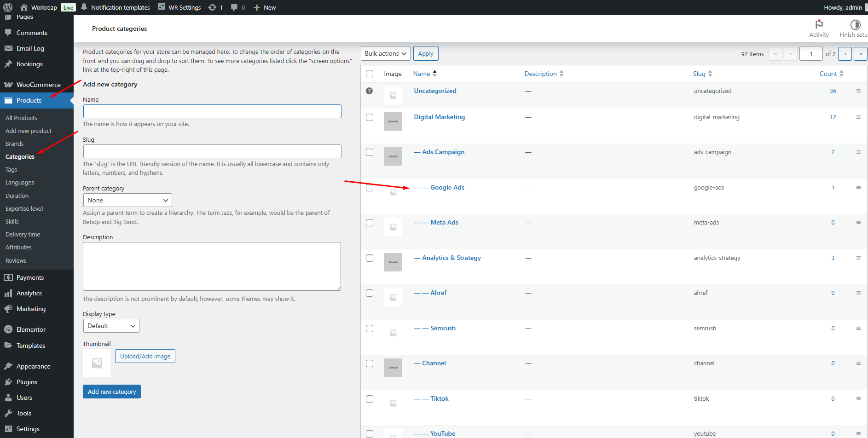Jump to last page with double arrow

(860, 54)
